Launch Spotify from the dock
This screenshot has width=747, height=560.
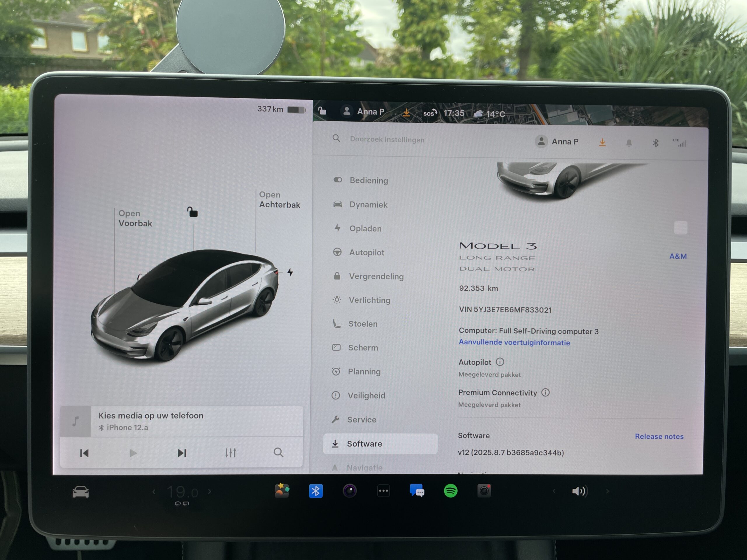coord(451,491)
